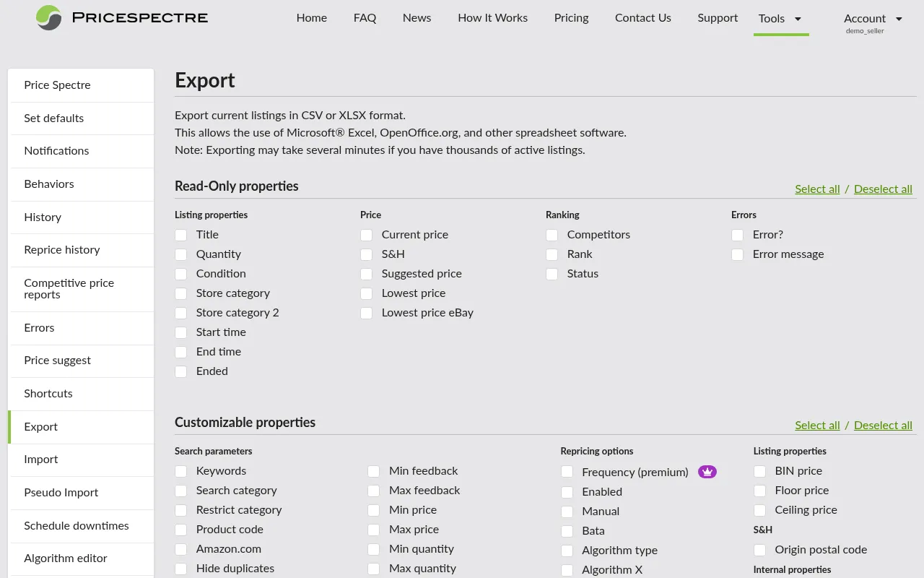
Task: Go to the Support page
Action: click(x=717, y=17)
